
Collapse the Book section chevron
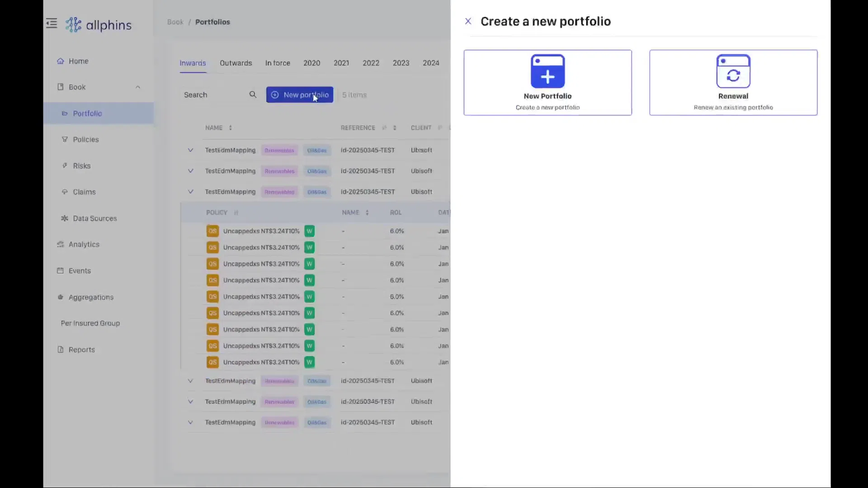138,87
